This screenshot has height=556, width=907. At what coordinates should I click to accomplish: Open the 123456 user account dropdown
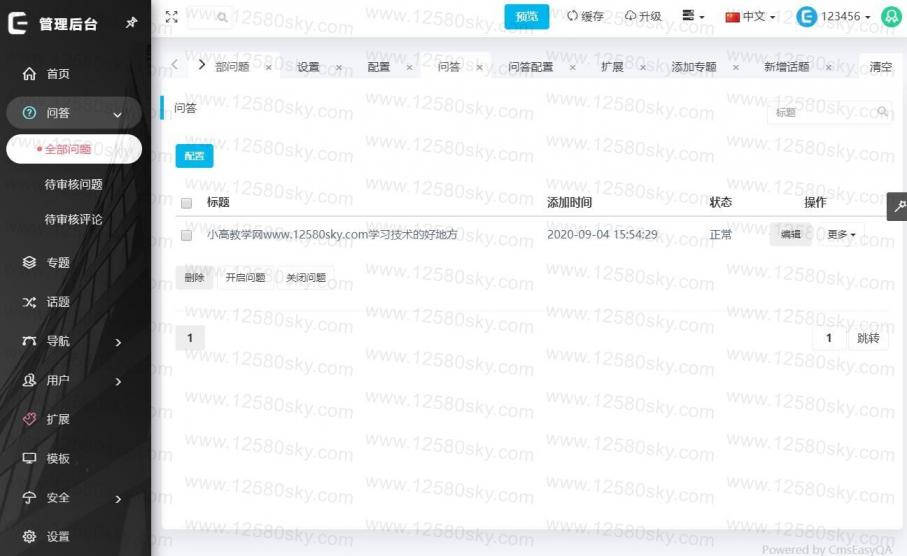834,16
